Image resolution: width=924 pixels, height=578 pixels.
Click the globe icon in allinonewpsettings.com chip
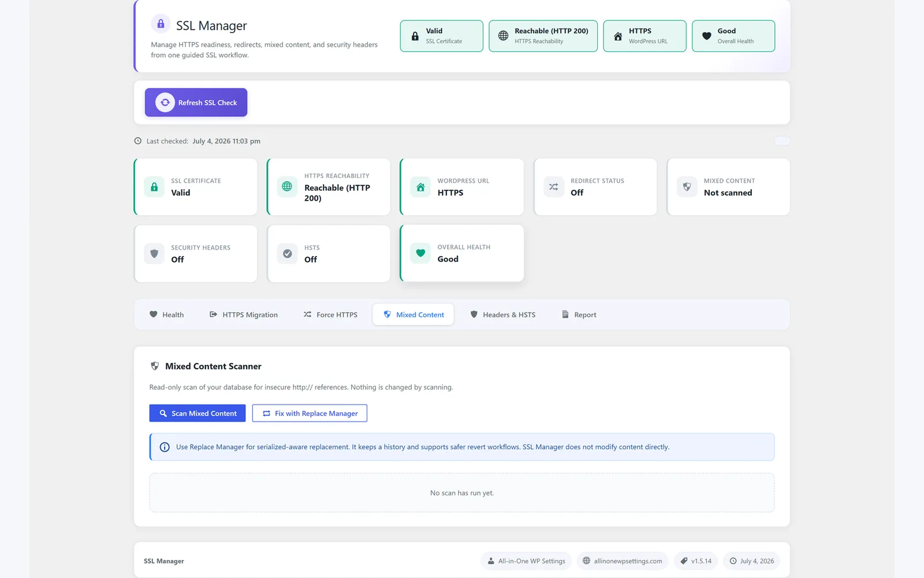click(586, 561)
